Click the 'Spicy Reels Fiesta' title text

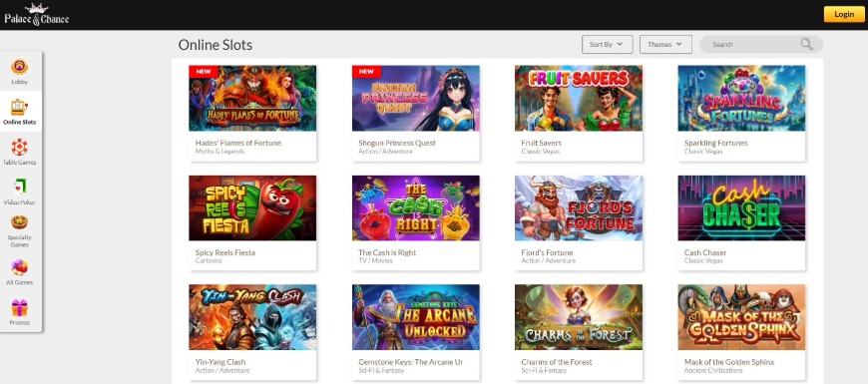(x=225, y=253)
